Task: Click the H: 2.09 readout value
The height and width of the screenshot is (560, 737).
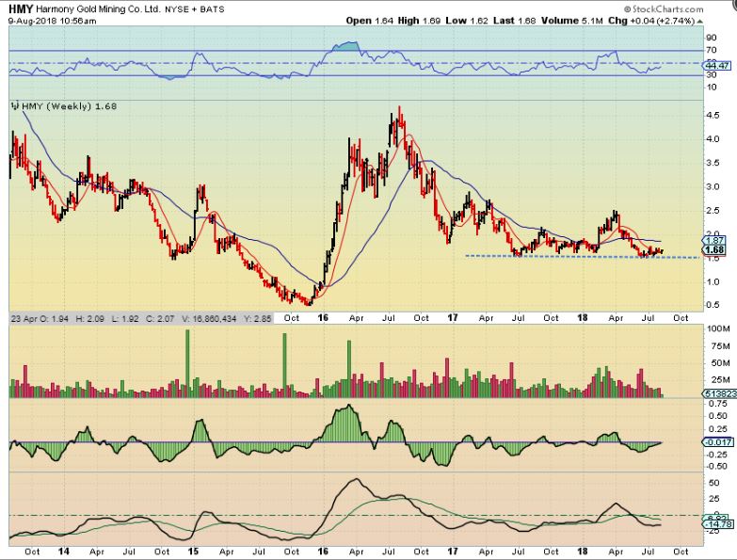Action: click(89, 318)
